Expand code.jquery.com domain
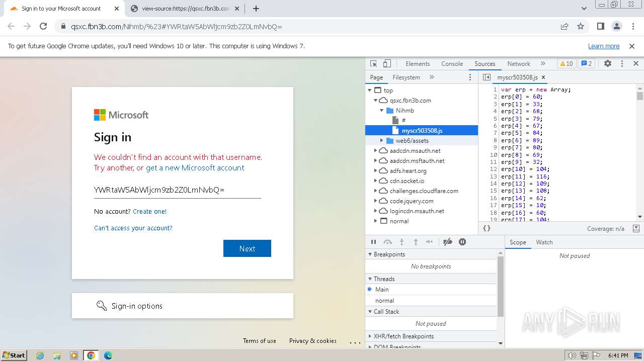The image size is (644, 362). (375, 201)
